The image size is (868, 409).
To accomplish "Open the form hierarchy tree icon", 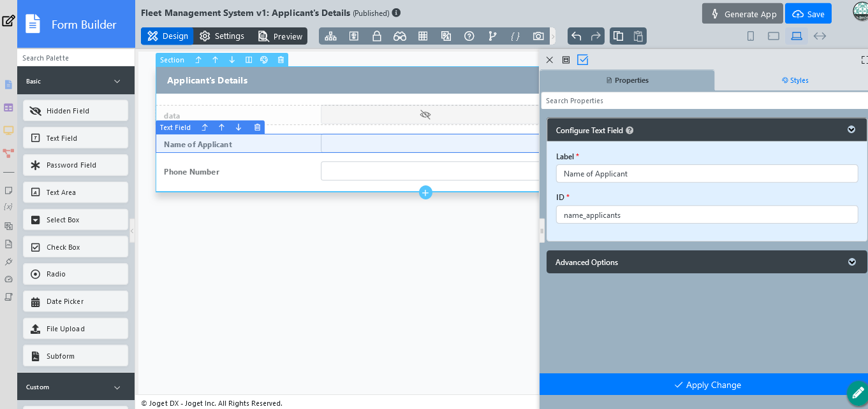I will tap(330, 36).
